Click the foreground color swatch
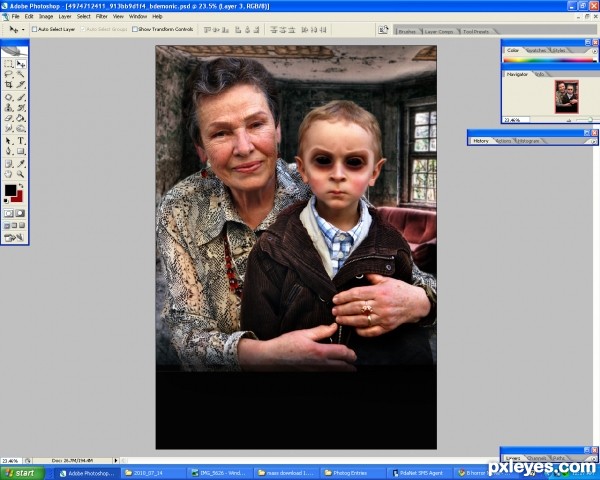 click(10, 190)
